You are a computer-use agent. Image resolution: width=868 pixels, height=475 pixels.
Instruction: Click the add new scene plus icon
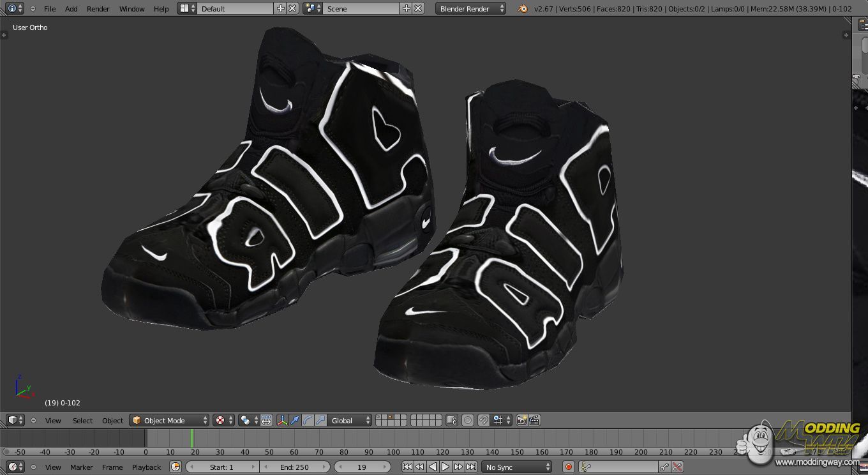[407, 8]
